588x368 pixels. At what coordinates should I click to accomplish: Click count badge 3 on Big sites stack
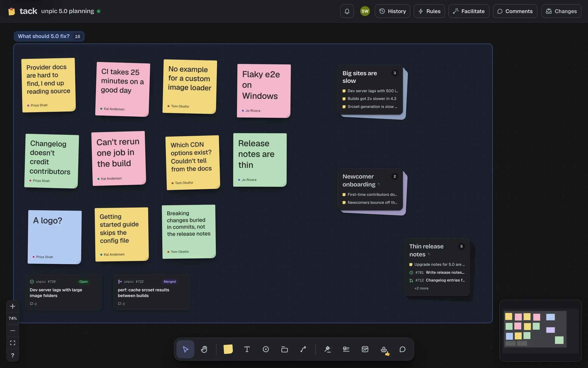[x=394, y=73]
